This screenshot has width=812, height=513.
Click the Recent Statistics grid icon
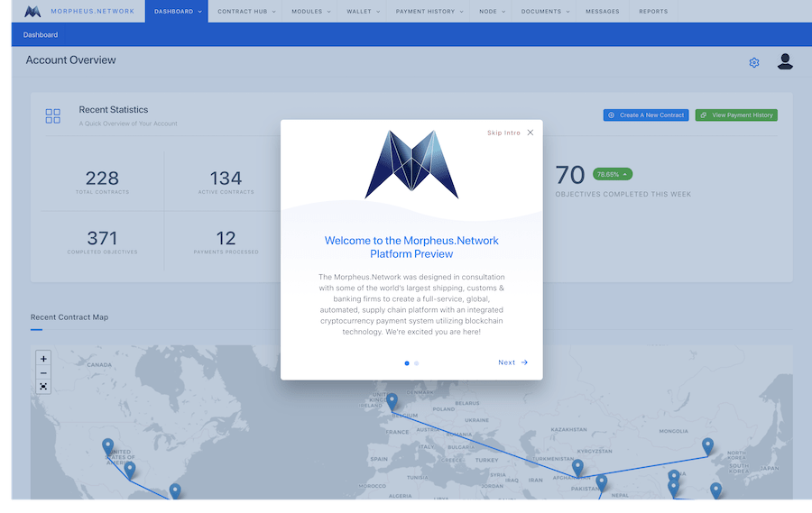click(x=53, y=115)
